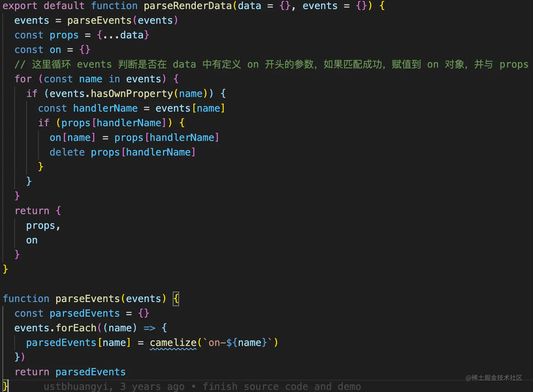Click the props spread expression {...data}
Image resolution: width=533 pixels, height=392 pixels.
click(122, 35)
